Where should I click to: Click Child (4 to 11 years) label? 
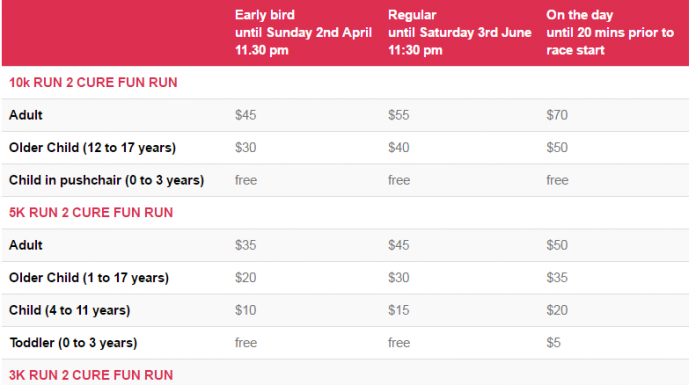click(x=70, y=310)
